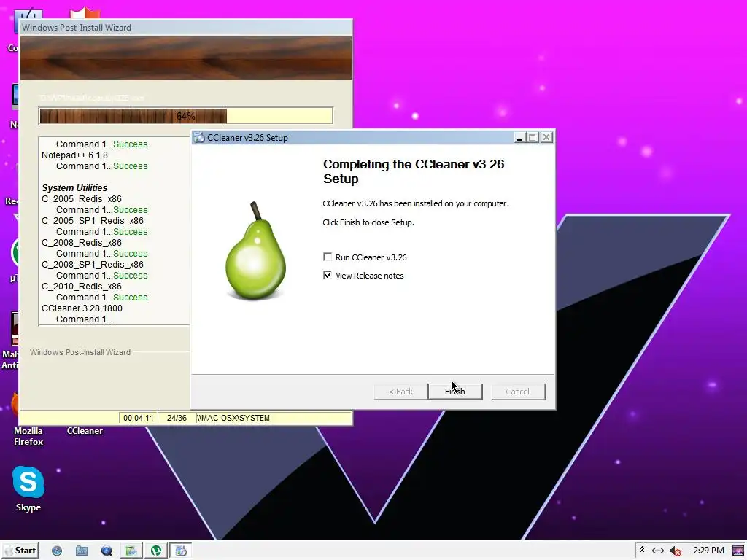The image size is (747, 560).
Task: Click the Finish button in CCleaner setup
Action: (455, 392)
